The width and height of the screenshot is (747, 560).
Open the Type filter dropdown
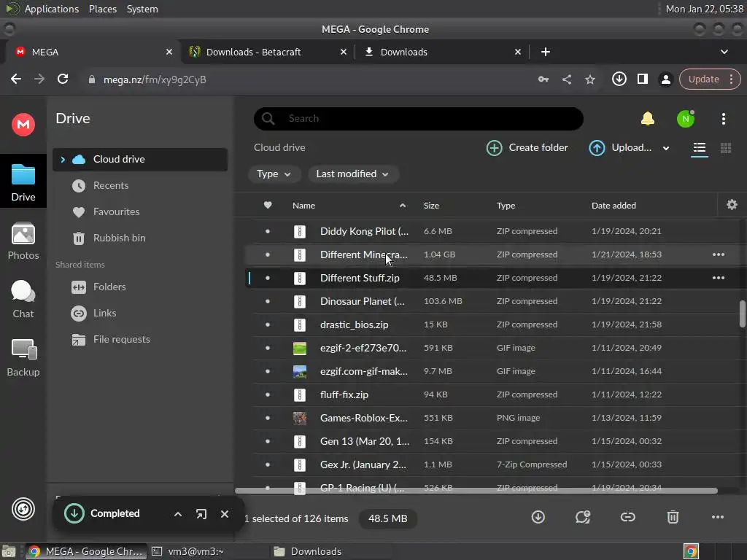[274, 174]
